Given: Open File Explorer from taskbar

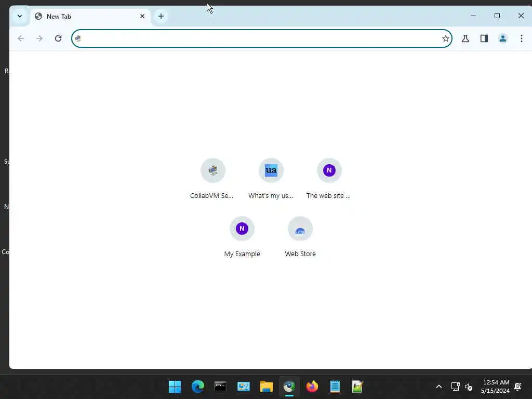Looking at the screenshot, I should (x=267, y=387).
